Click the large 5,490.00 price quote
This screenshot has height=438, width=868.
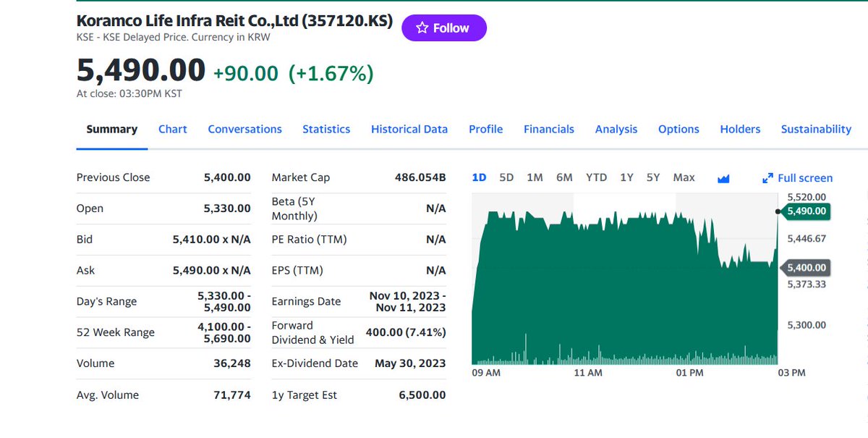tap(141, 70)
